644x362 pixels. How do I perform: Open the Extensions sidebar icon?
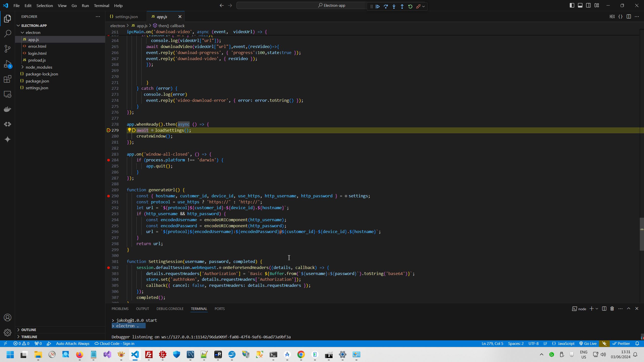(x=8, y=79)
